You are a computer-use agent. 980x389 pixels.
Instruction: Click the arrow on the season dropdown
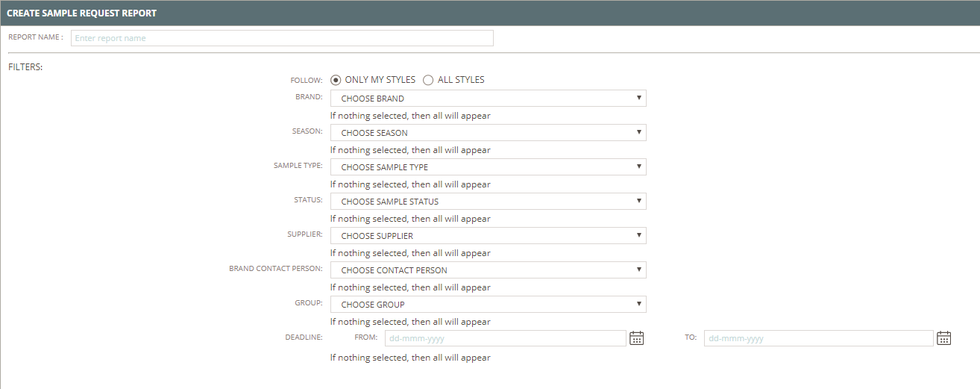click(x=639, y=133)
